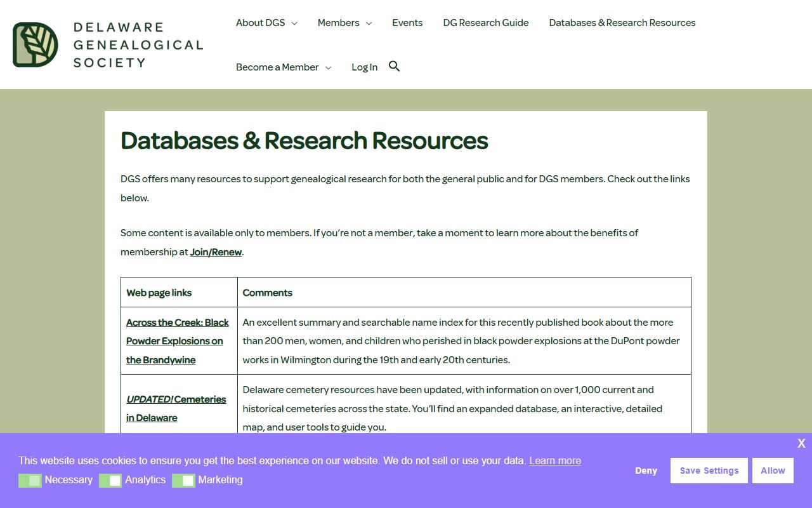Open the UPDATED! Cemeteries in Delaware link

(176, 408)
